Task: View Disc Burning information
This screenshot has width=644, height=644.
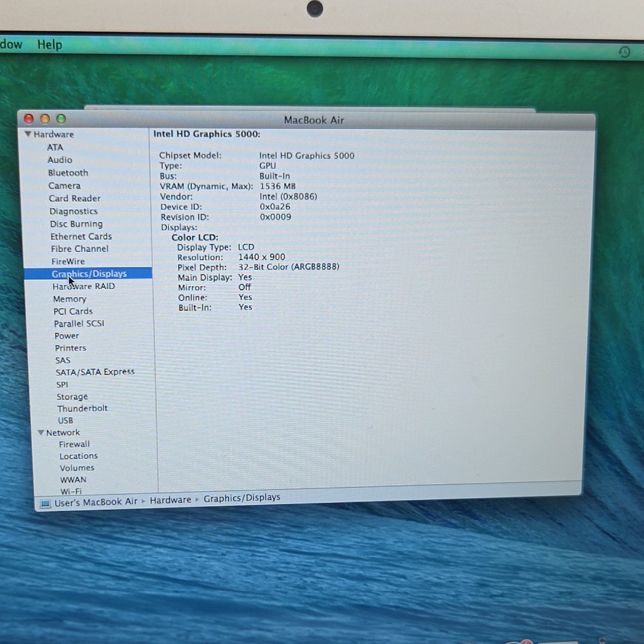Action: coord(76,224)
